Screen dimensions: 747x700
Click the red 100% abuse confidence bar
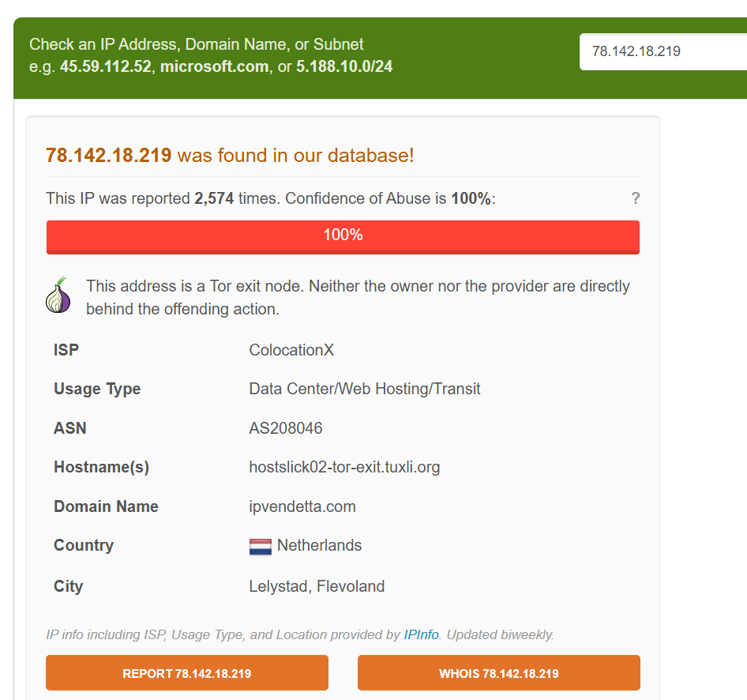click(x=343, y=235)
